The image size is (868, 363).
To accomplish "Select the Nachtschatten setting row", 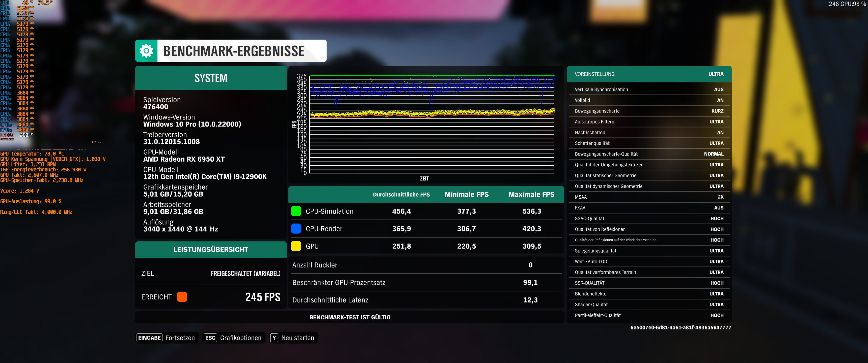I will (649, 133).
